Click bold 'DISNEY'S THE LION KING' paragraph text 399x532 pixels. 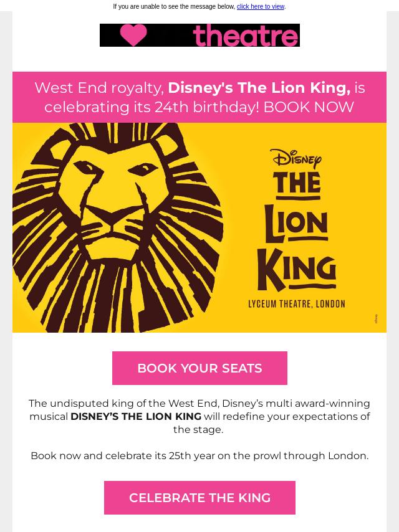click(x=136, y=416)
